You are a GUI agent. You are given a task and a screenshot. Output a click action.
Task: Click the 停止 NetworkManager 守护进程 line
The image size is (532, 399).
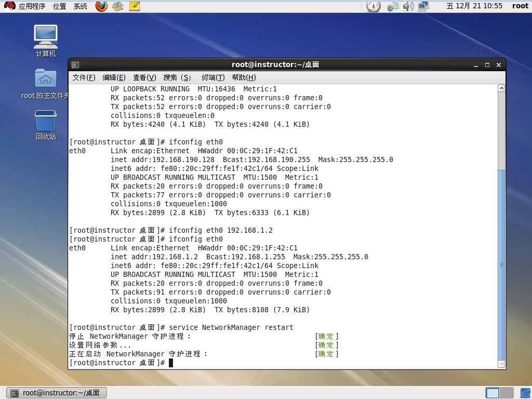tap(204, 336)
